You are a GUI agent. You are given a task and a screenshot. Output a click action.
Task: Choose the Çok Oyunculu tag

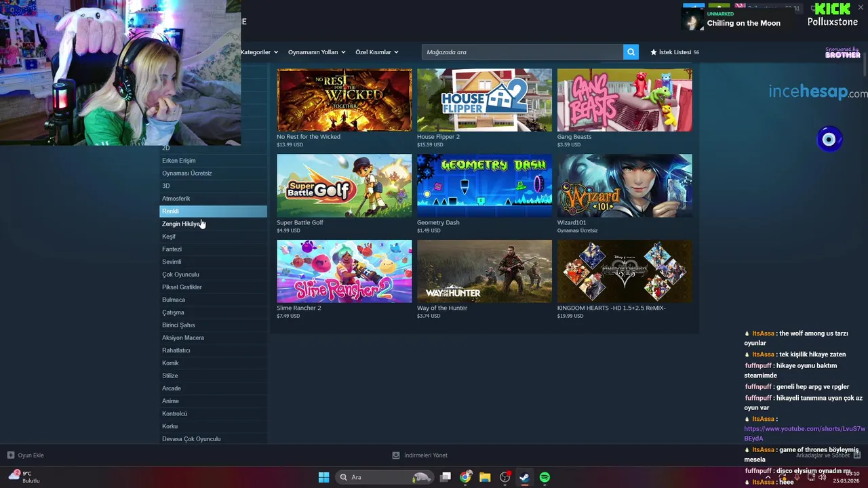(213, 274)
